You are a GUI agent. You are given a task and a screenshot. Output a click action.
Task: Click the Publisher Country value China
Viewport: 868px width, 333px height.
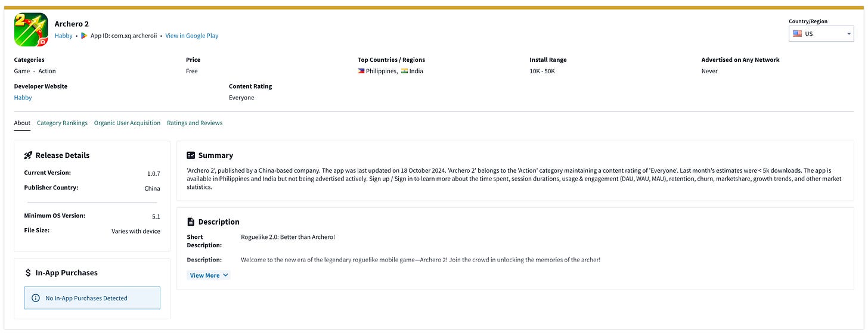tap(153, 188)
